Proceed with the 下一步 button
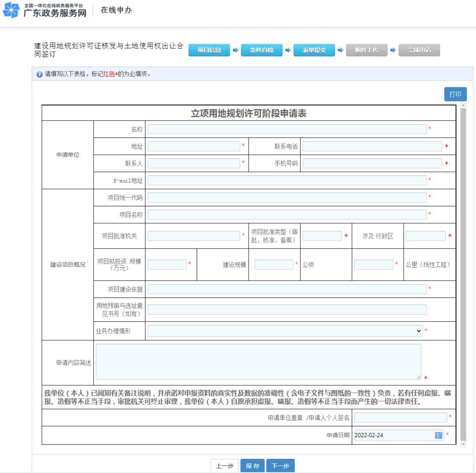Screen dimensions: 476x473 280,466
